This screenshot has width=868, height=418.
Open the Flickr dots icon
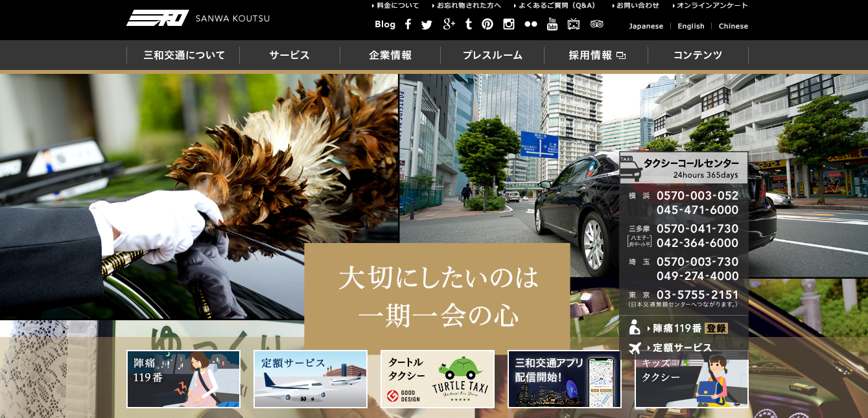pyautogui.click(x=531, y=25)
